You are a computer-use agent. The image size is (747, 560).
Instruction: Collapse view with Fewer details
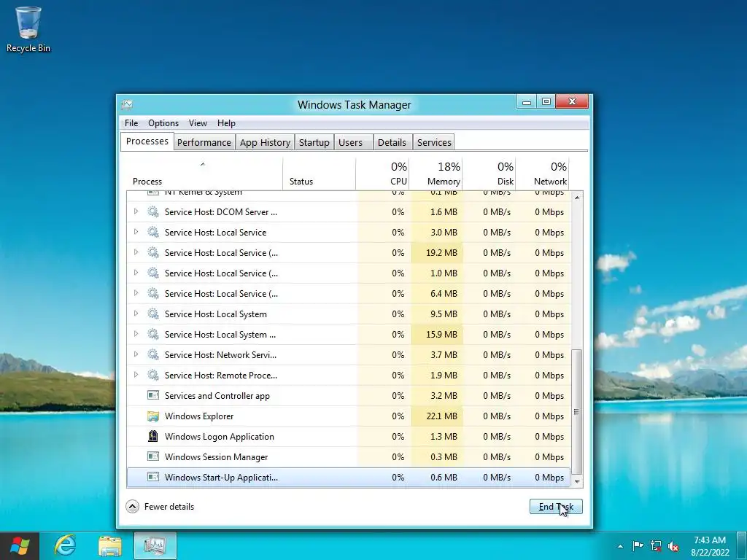pyautogui.click(x=160, y=506)
